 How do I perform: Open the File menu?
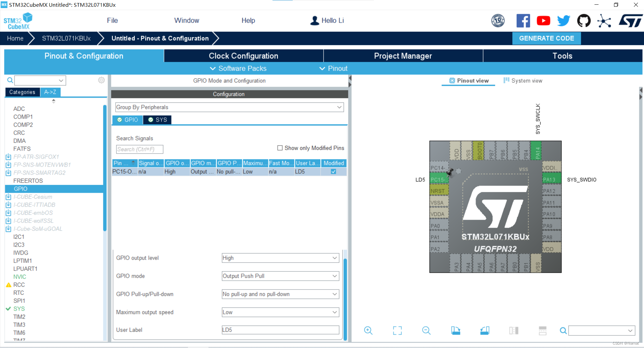[x=112, y=21]
